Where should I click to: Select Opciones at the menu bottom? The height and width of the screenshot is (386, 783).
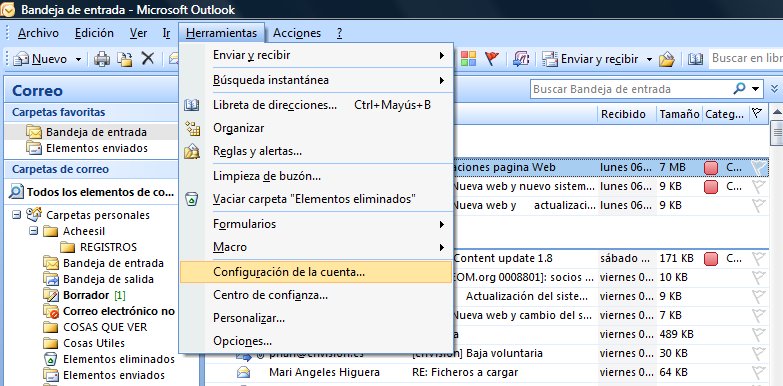click(316, 341)
